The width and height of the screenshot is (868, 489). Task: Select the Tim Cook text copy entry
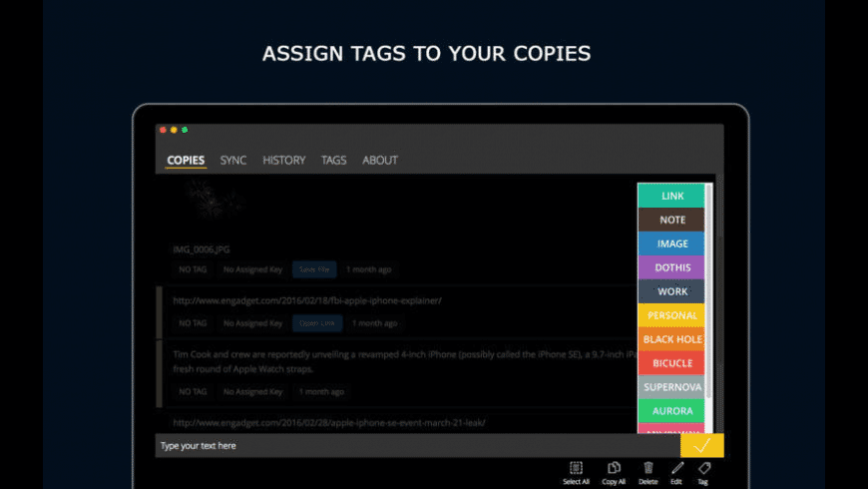(x=396, y=374)
